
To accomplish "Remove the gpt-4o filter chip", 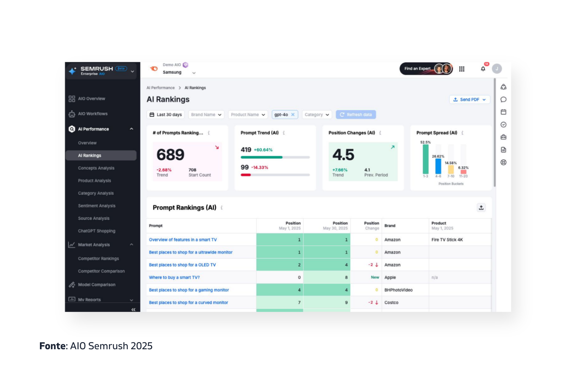I will (293, 114).
